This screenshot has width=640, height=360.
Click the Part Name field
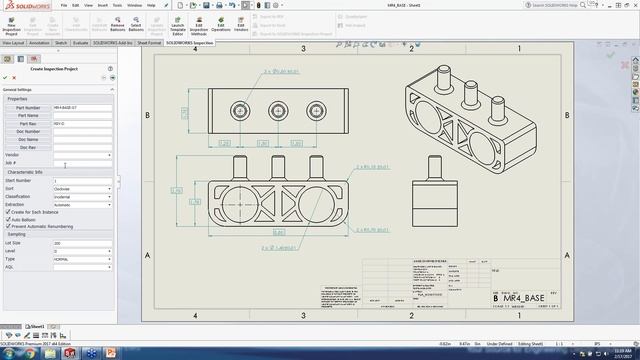(82, 116)
